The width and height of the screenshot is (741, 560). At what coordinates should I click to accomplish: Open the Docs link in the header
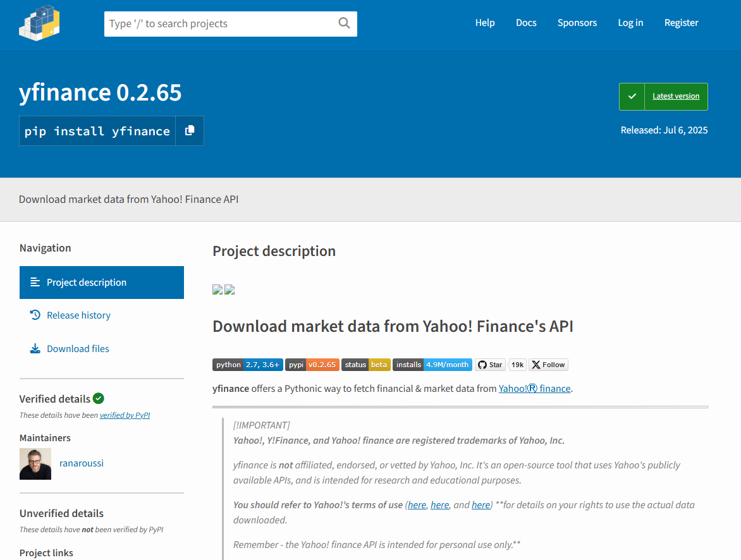(x=526, y=23)
